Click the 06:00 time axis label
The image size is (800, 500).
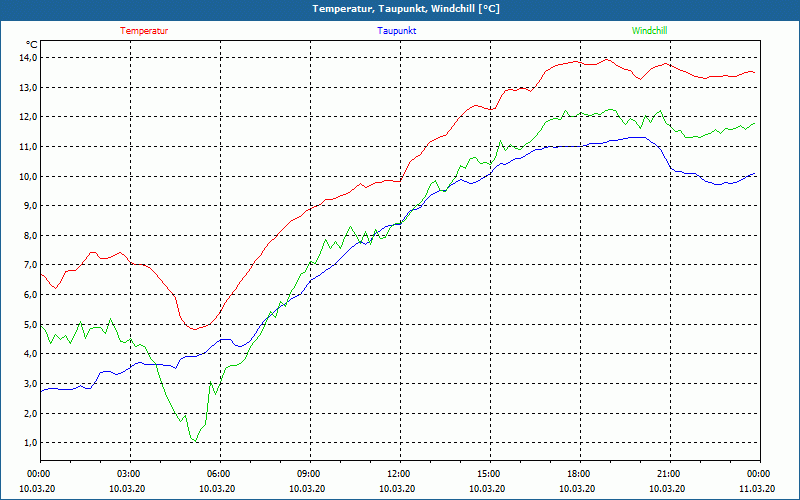[220, 473]
